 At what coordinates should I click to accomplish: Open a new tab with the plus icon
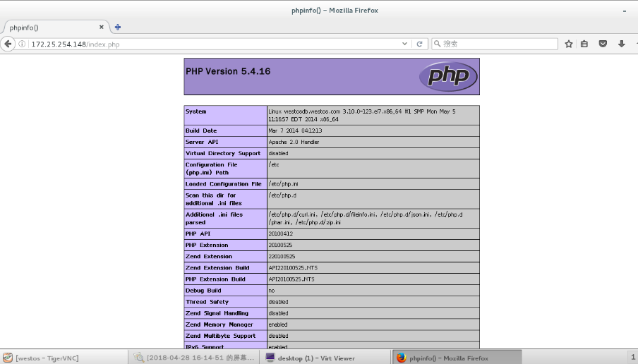pyautogui.click(x=118, y=28)
